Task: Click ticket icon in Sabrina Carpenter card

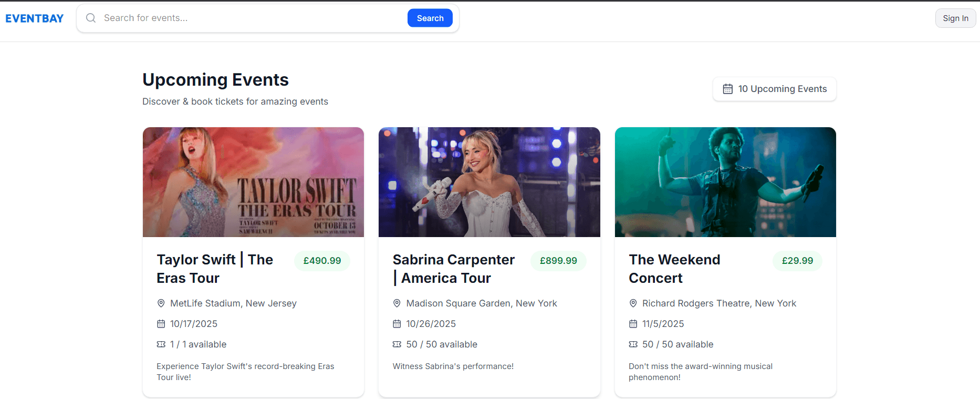Action: (x=397, y=344)
